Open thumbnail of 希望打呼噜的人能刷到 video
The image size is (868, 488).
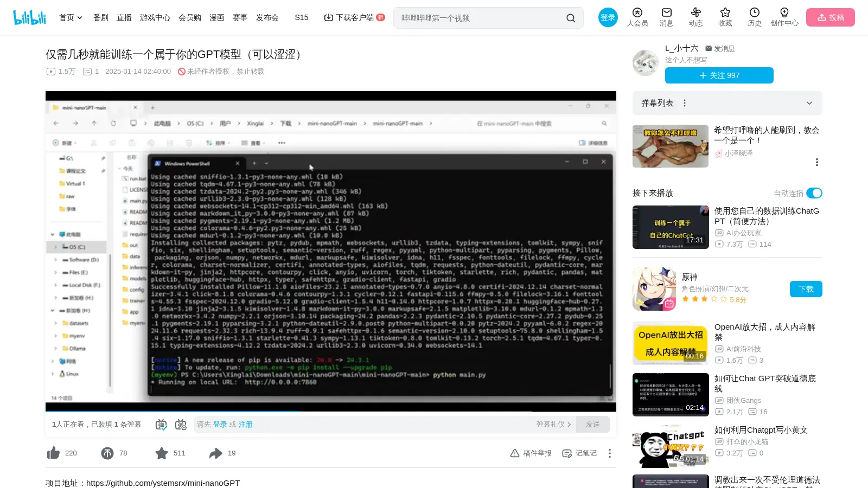point(671,146)
